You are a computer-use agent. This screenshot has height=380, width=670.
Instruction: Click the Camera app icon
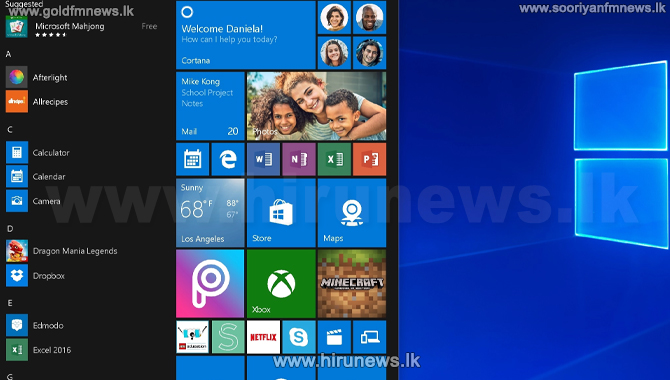click(x=17, y=201)
